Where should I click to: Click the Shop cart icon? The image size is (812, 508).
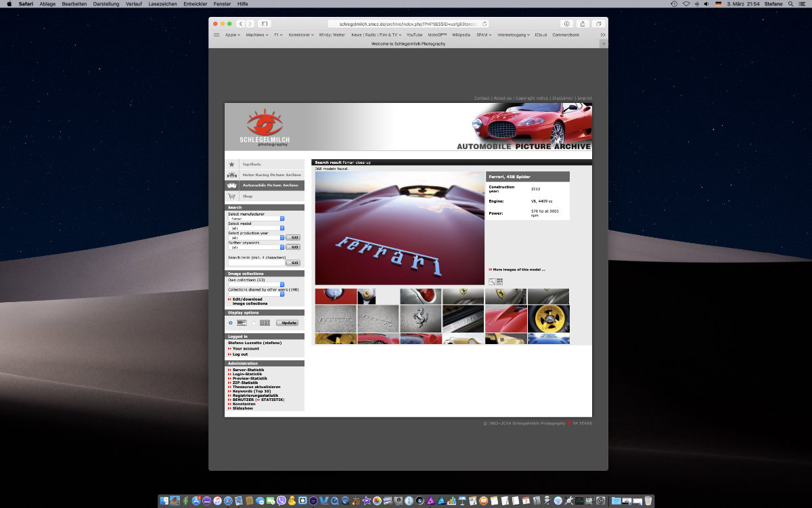[231, 196]
